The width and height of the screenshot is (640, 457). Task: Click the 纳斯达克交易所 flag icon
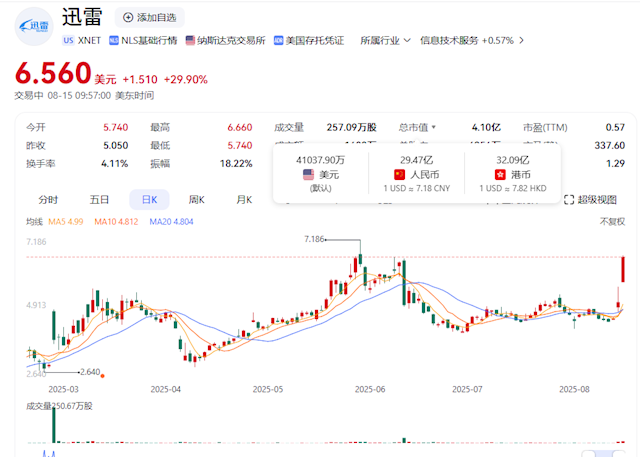click(189, 41)
